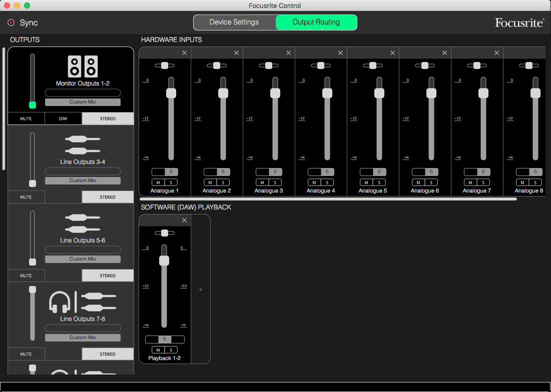This screenshot has width=551, height=392.
Task: Add a new software playback channel with plus
Action: pyautogui.click(x=200, y=289)
